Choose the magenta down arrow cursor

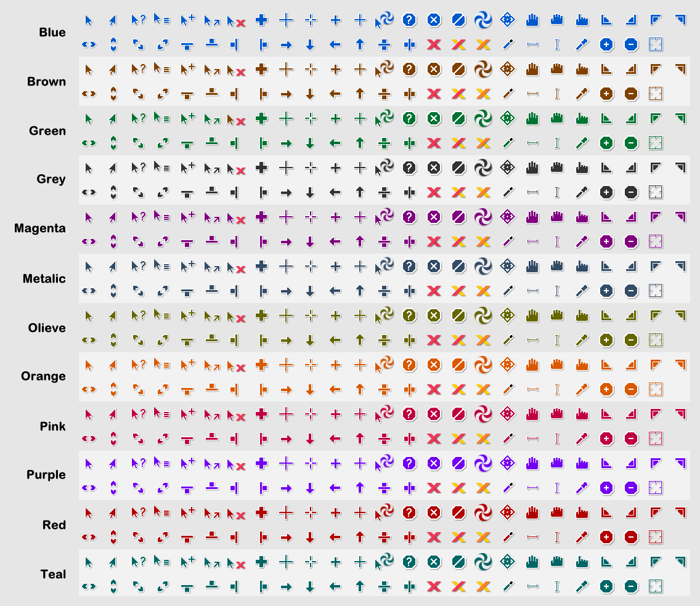311,242
